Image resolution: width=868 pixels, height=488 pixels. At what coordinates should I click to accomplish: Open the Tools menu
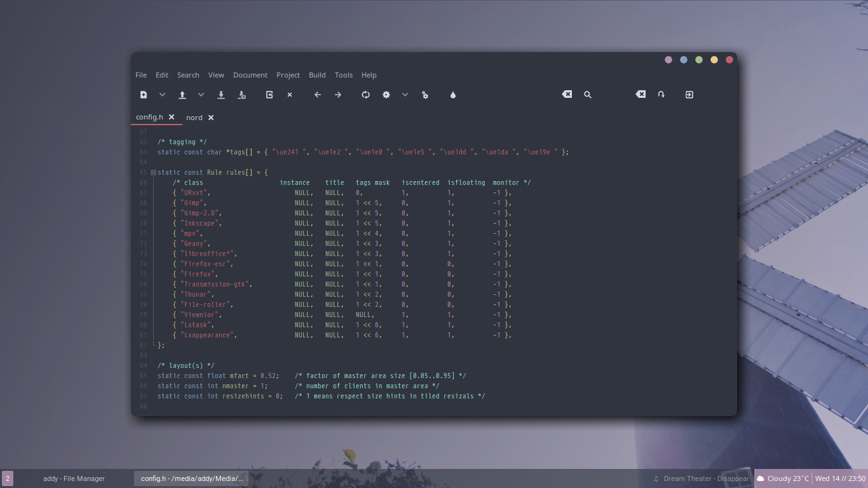coord(344,75)
